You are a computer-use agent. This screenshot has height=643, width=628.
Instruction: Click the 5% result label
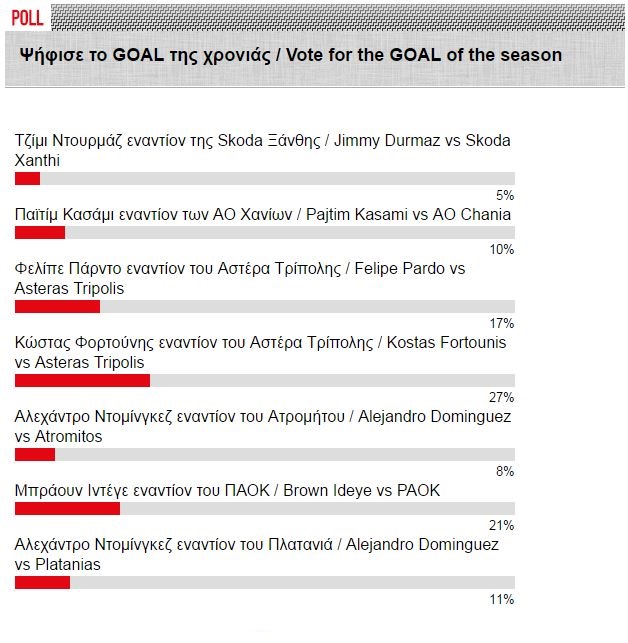(x=505, y=195)
